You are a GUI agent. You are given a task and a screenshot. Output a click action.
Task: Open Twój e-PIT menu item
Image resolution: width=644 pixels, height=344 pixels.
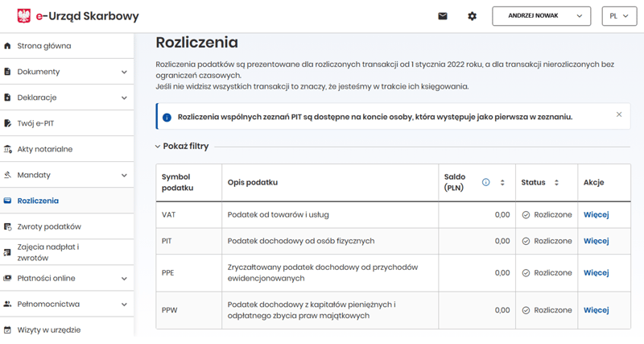[67, 123]
